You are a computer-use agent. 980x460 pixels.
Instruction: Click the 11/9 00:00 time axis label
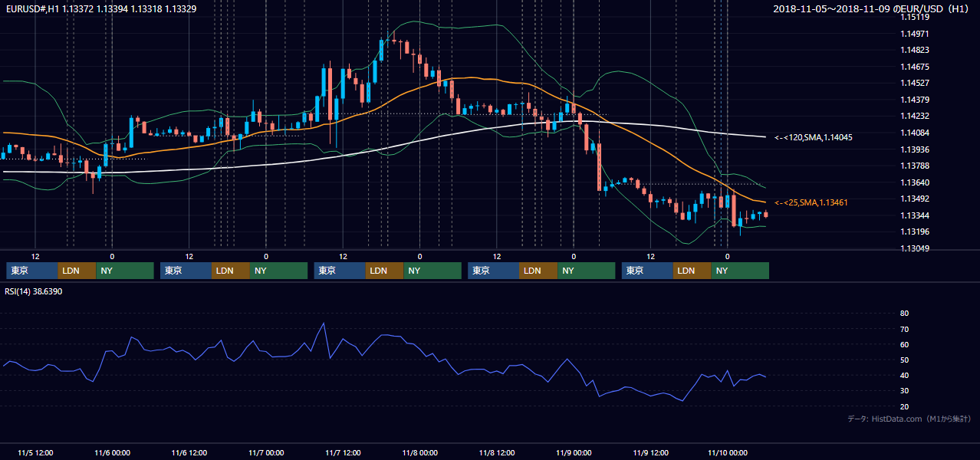pos(574,452)
